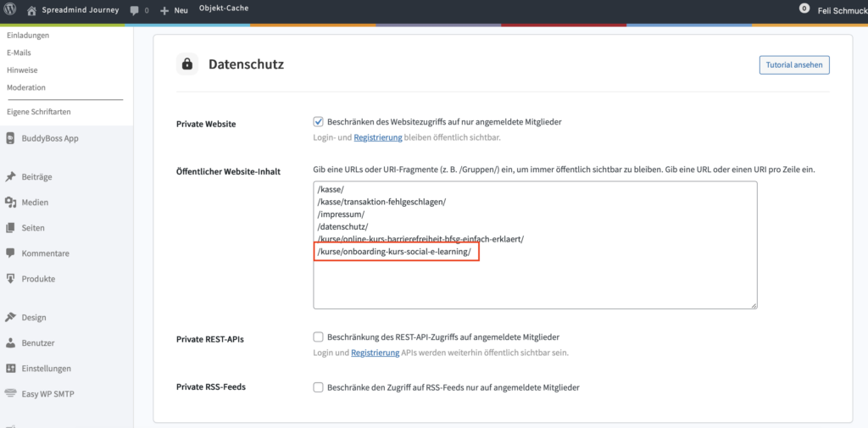The width and height of the screenshot is (868, 428).
Task: Open Objekt-Cache in the admin bar
Action: coord(224,8)
